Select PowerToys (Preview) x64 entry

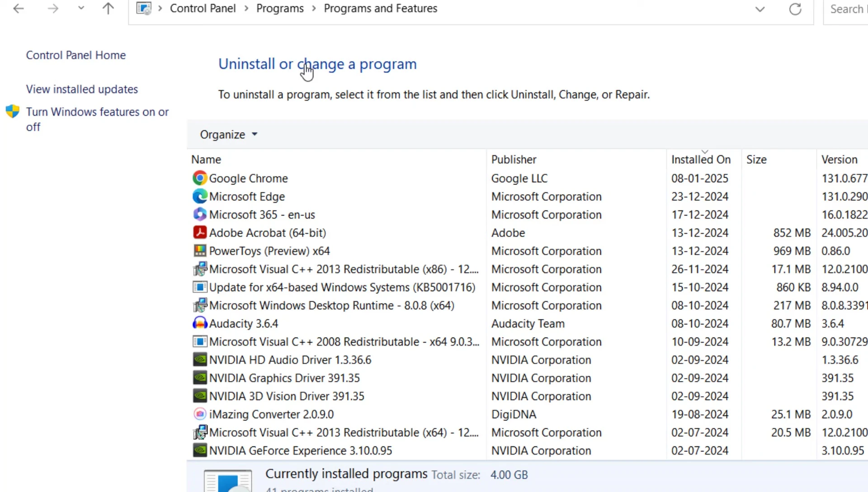tap(269, 251)
